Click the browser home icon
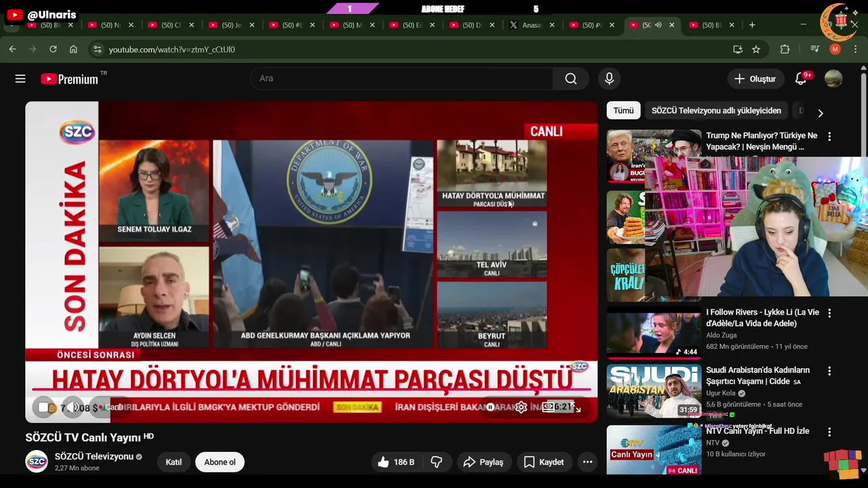868x488 pixels. point(73,49)
